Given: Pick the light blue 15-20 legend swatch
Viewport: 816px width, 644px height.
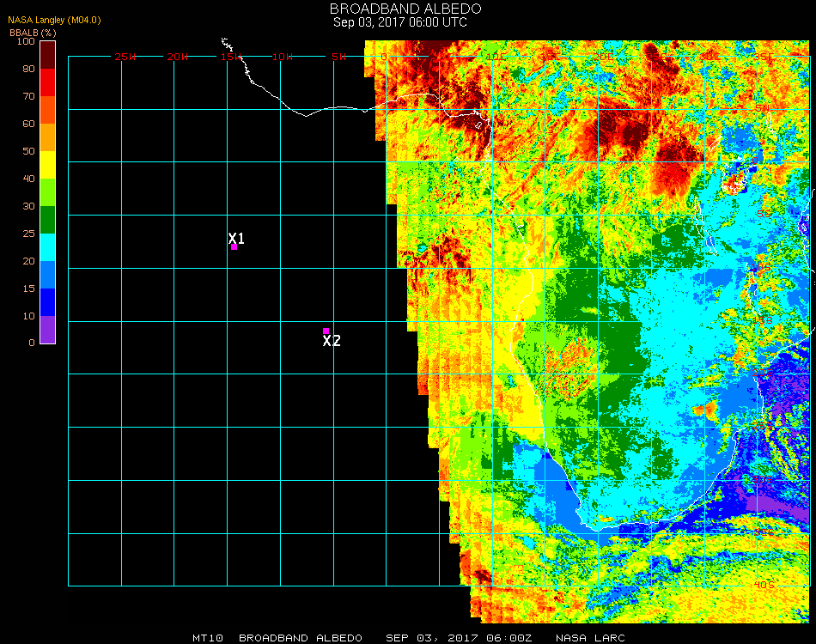Looking at the screenshot, I should pyautogui.click(x=48, y=275).
